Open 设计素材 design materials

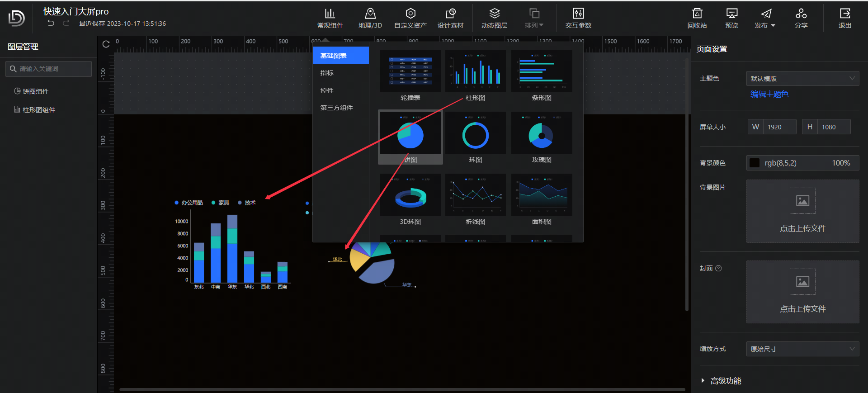pyautogui.click(x=450, y=18)
